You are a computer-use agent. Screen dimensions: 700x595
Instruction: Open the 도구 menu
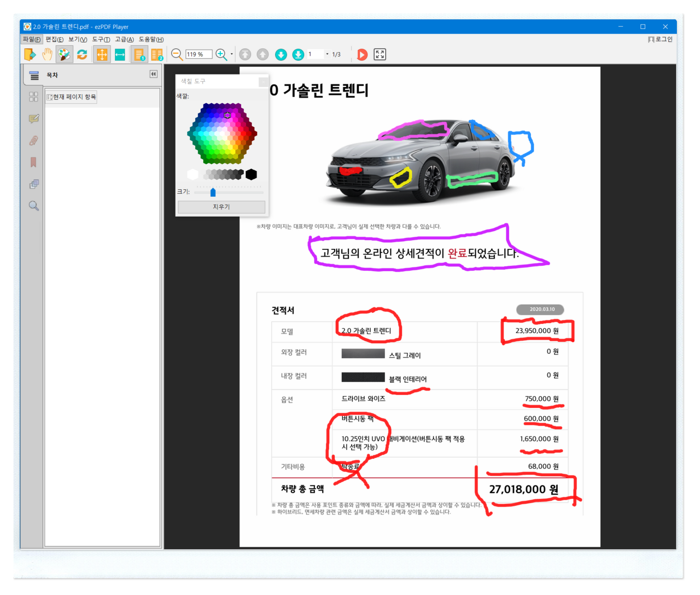[x=101, y=39]
